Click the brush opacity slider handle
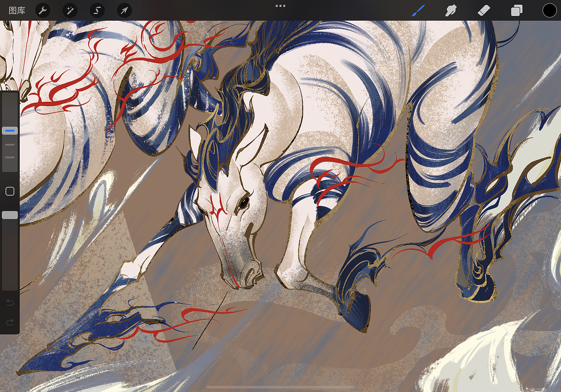The image size is (561, 392). tap(10, 215)
